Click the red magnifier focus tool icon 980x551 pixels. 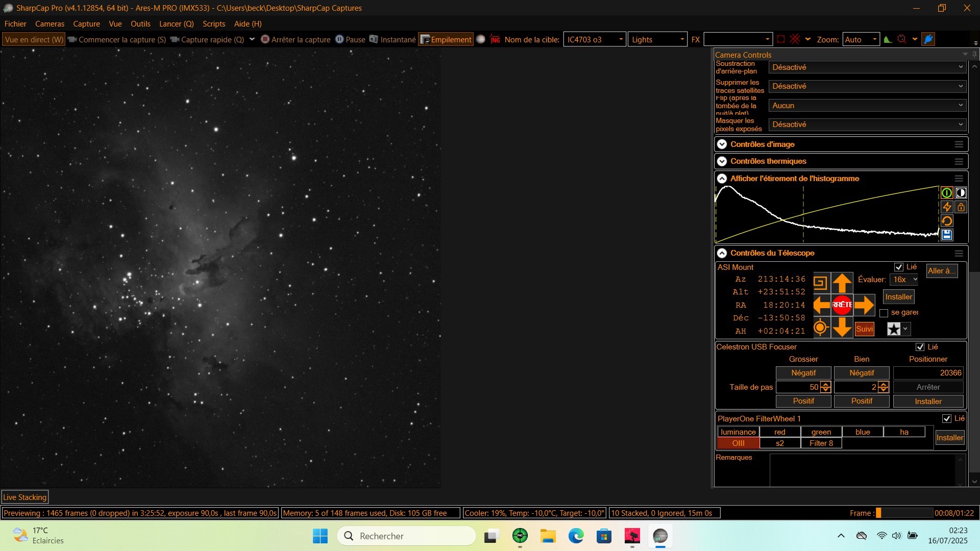(902, 39)
